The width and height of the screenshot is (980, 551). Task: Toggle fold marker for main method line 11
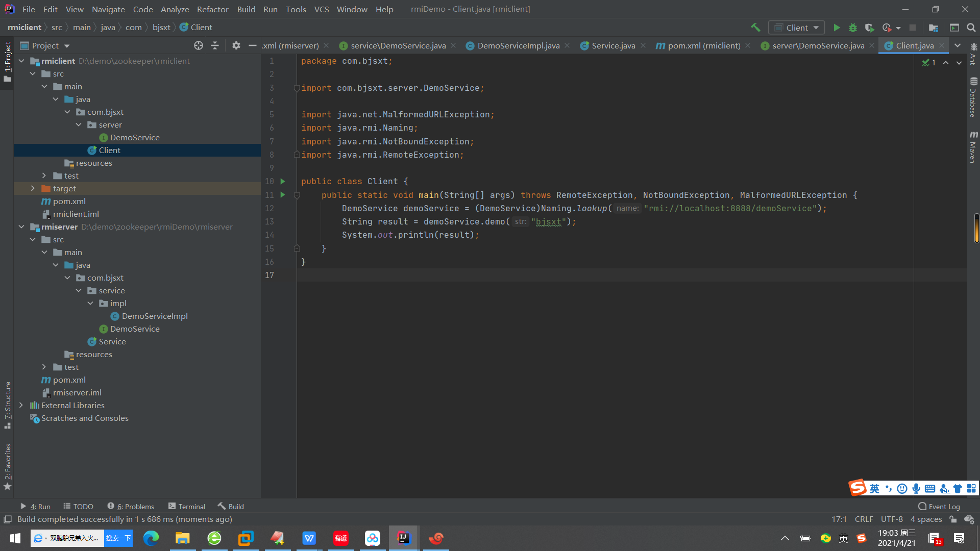point(297,195)
